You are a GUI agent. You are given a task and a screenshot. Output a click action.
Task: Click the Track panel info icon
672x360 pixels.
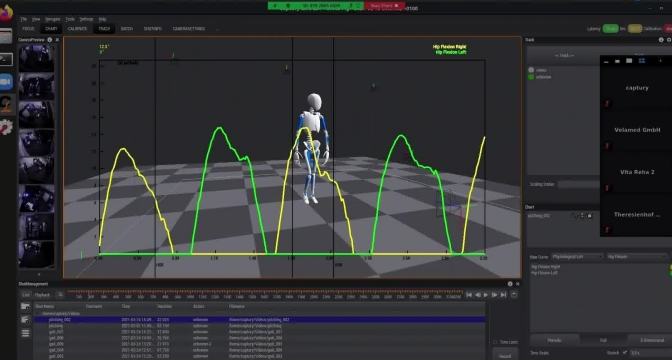coord(661,40)
